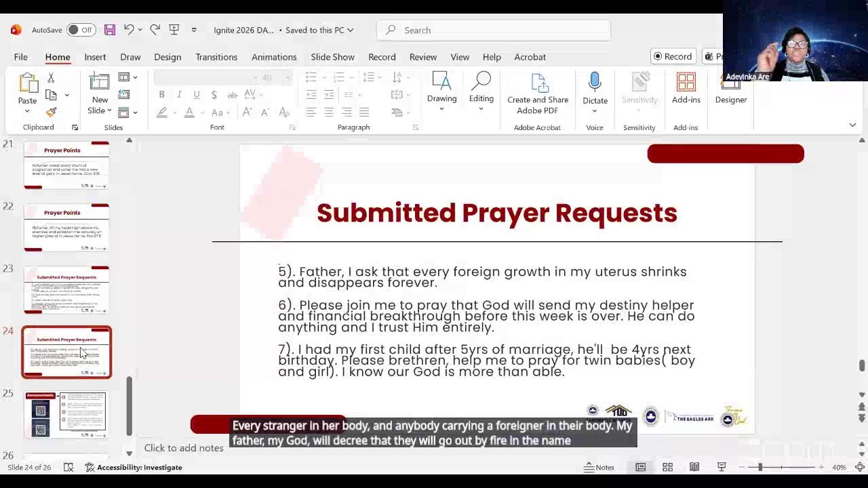Toggle the Notes pane button

point(599,467)
